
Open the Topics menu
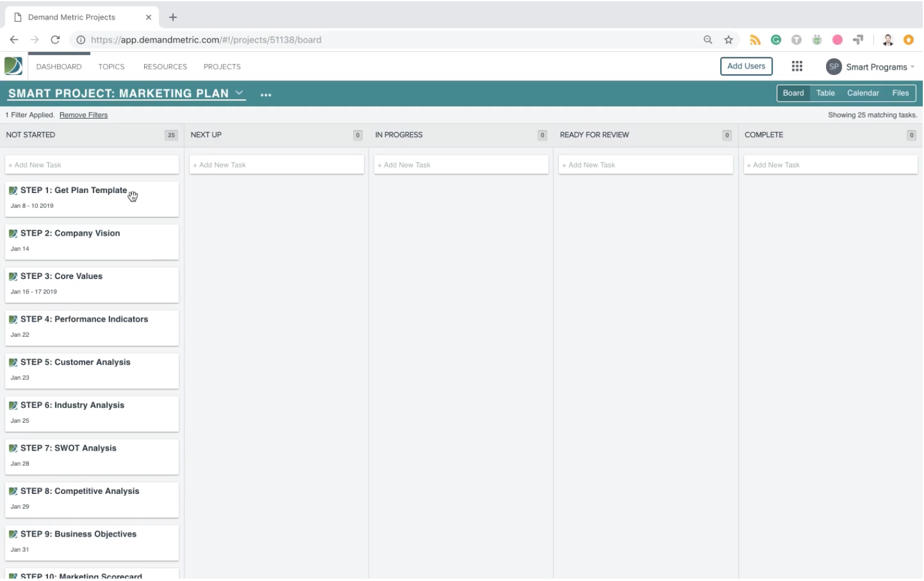pyautogui.click(x=111, y=67)
